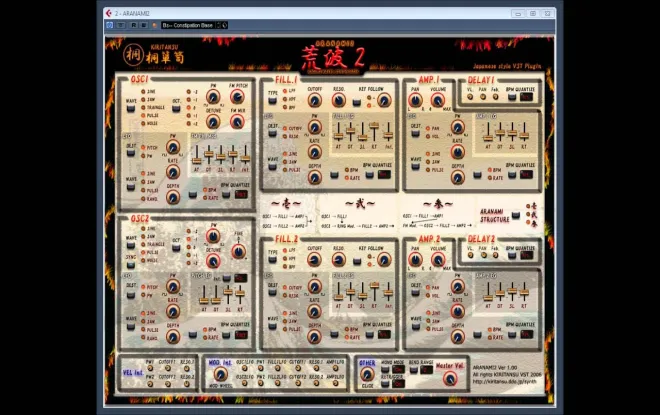The width and height of the screenshot is (660, 415).
Task: Click the DELAY1 Feb. knob
Action: pos(495,97)
